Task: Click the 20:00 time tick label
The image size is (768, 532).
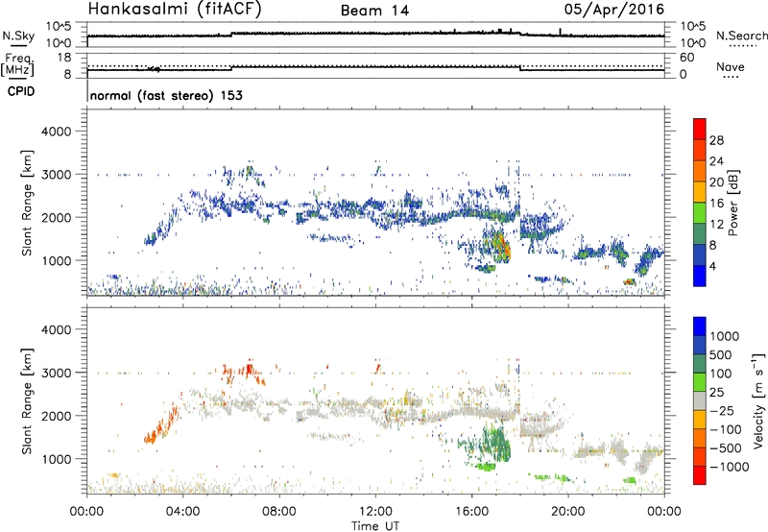Action: (568, 512)
